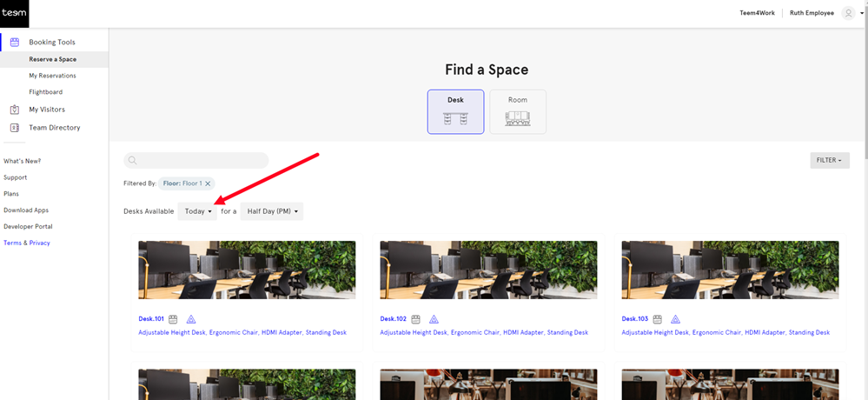Click the user avatar icon
Screen dimensions: 868x400
848,13
